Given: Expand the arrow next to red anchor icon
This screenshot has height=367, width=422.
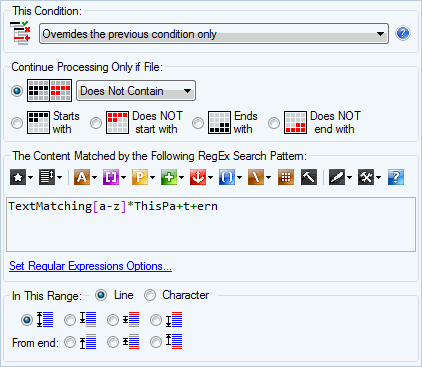Looking at the screenshot, I should (x=210, y=177).
